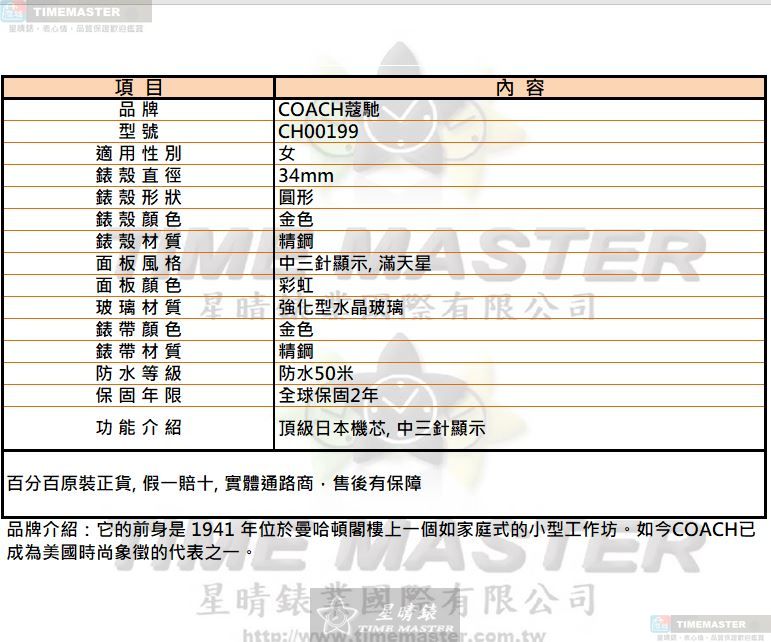Select the '品牌介紹' paragraph text
Viewport: 771px width, 642px height.
pos(382,541)
